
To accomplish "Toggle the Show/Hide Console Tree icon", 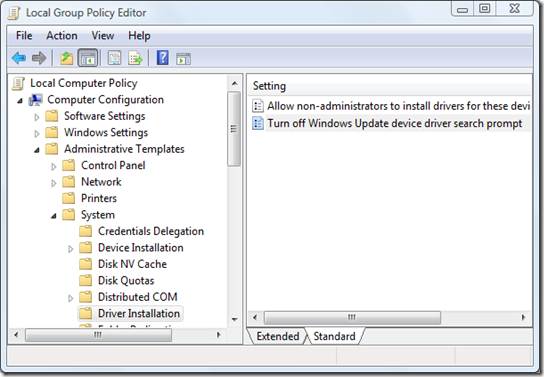I will click(88, 58).
